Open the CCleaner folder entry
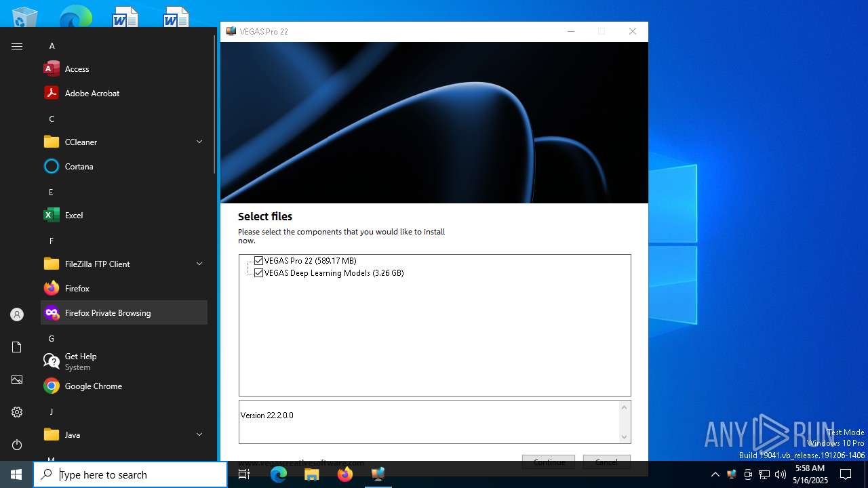 point(124,142)
